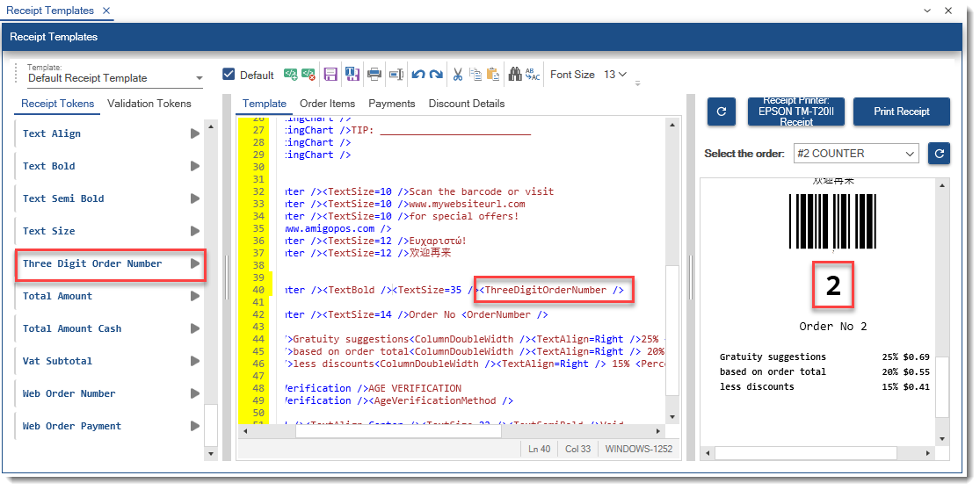This screenshot has height=490, width=980.
Task: Click the Cut scissors icon
Action: 457,75
